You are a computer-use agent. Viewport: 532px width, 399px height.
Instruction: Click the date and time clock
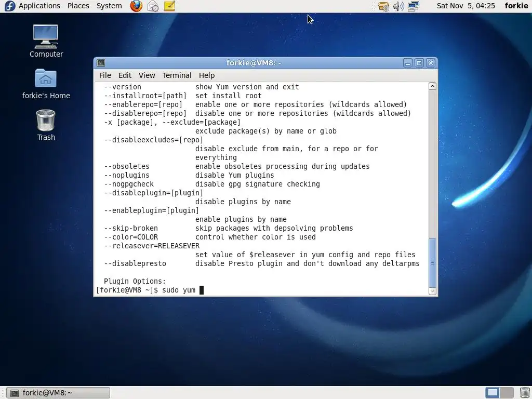pyautogui.click(x=466, y=6)
